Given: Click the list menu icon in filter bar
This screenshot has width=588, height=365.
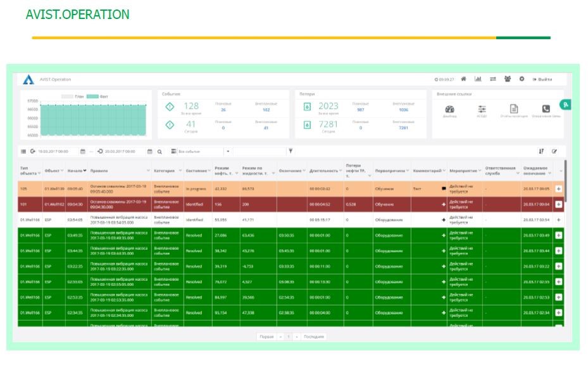Looking at the screenshot, I should pos(23,151).
